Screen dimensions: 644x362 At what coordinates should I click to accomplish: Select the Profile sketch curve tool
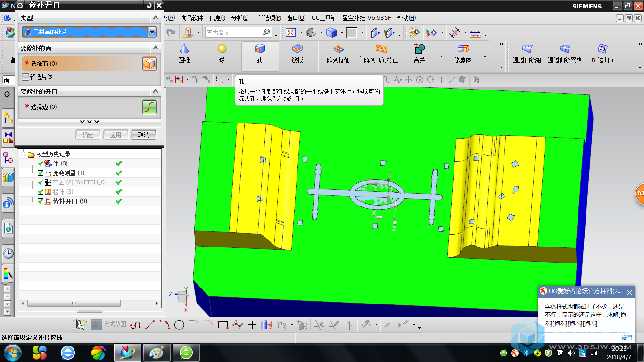(135, 325)
